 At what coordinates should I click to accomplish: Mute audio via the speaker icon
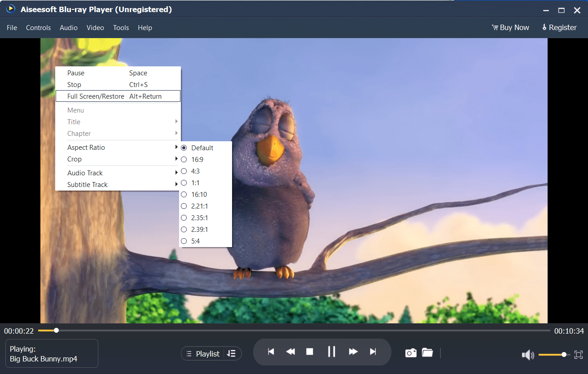pos(528,355)
